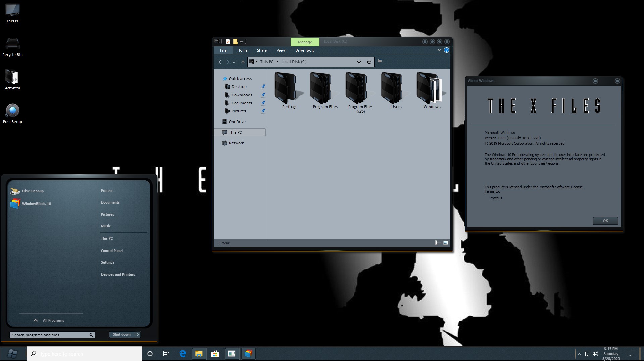Open the File menu tab
Viewport: 644px width, 361px height.
point(223,50)
